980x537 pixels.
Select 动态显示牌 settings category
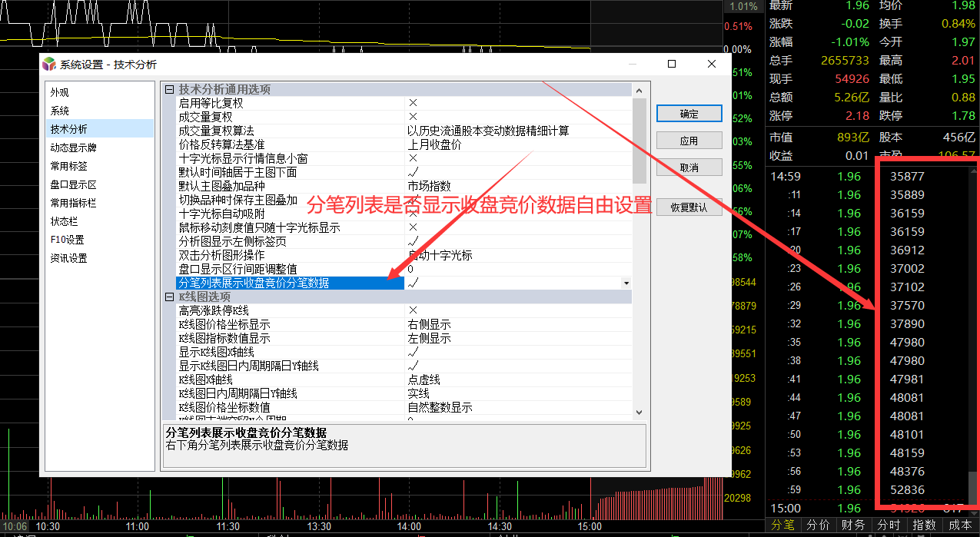click(99, 148)
